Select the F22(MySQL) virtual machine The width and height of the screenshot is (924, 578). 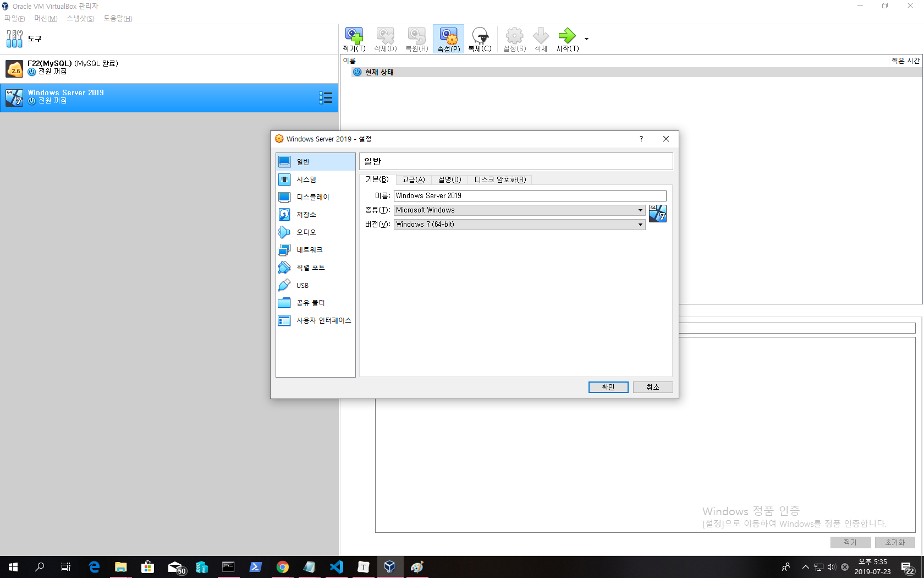point(169,68)
